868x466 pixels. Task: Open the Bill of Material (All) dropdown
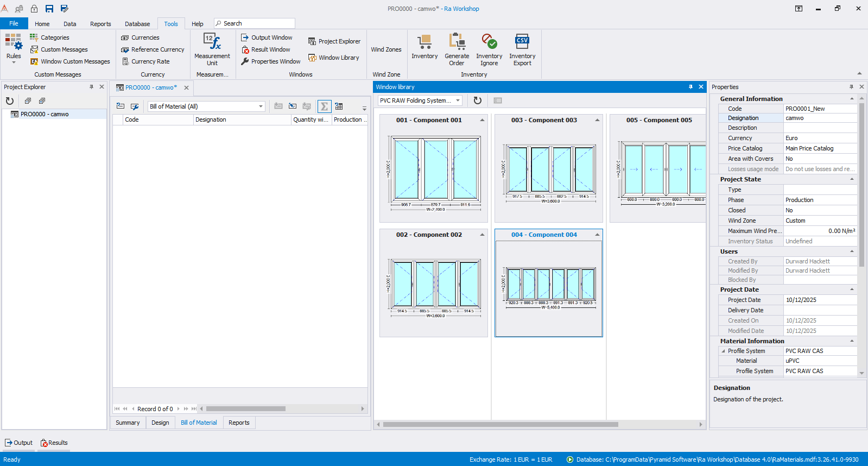click(261, 106)
